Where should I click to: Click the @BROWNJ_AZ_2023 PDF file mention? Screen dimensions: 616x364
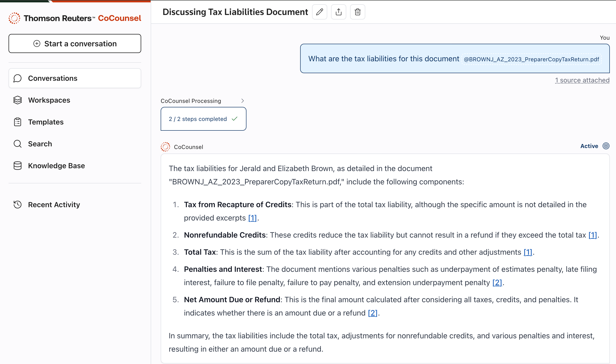pyautogui.click(x=531, y=59)
